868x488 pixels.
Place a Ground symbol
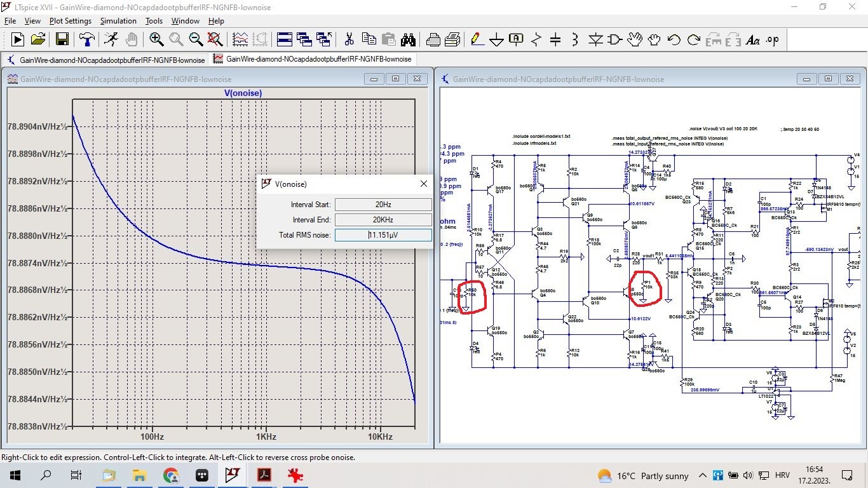tap(496, 39)
